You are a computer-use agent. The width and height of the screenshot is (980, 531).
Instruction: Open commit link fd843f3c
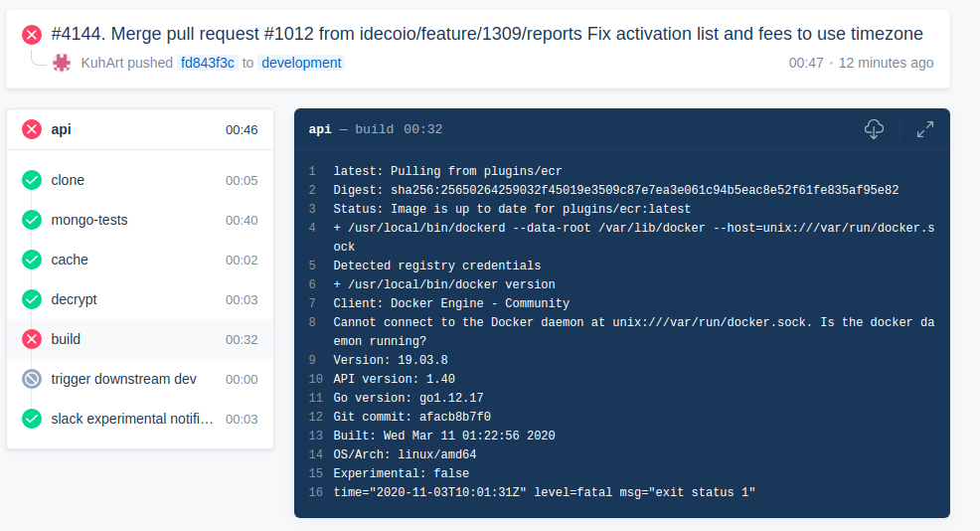tap(208, 63)
